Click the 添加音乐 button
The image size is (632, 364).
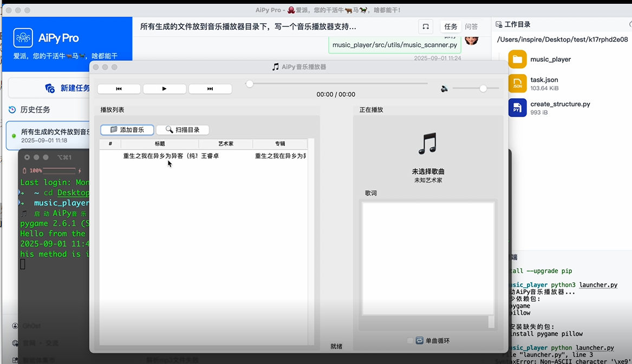(127, 130)
